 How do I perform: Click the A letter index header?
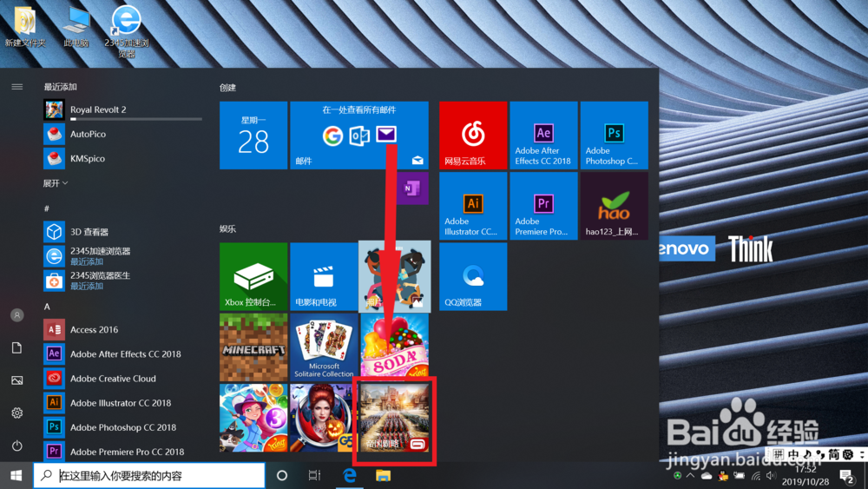coord(47,307)
